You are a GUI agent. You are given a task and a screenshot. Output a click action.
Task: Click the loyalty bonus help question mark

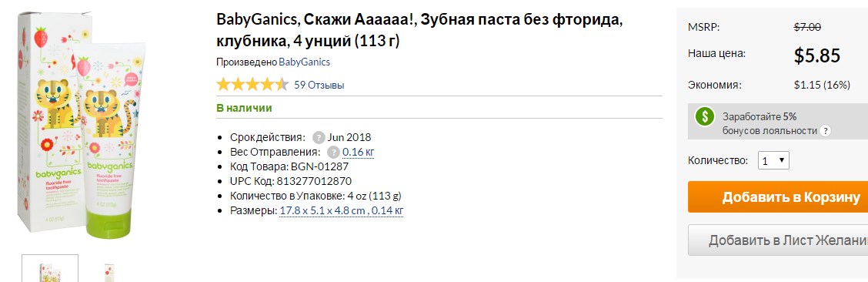(x=826, y=131)
